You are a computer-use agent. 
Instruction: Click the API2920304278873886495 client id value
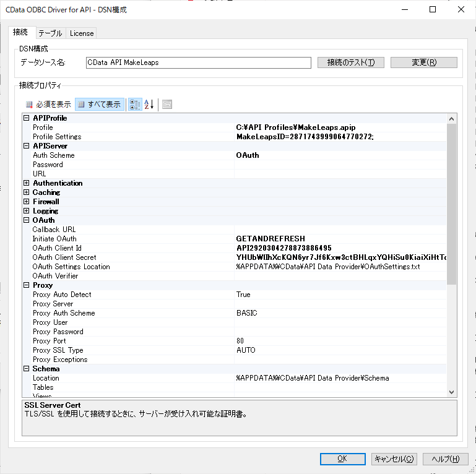(x=284, y=248)
